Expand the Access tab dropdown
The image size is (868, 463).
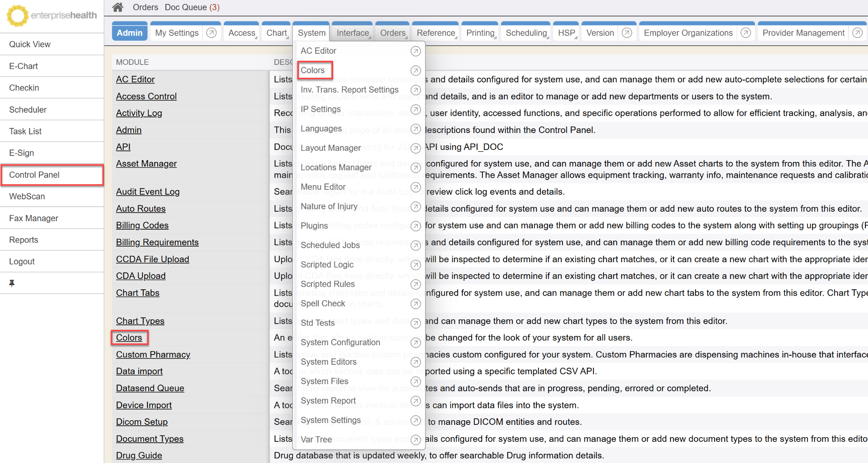pos(242,33)
